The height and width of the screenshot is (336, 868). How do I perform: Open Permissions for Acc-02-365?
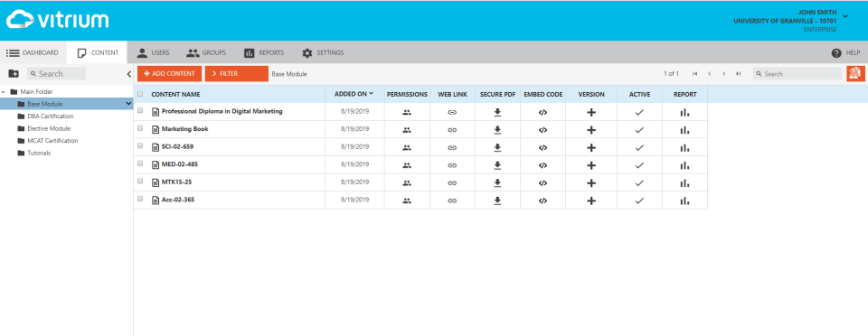407,201
